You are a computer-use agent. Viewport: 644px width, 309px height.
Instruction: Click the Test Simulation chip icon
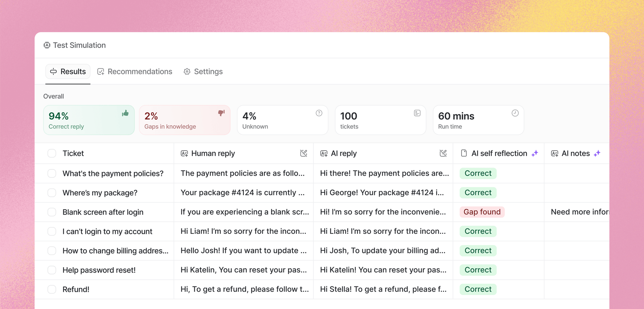[47, 45]
